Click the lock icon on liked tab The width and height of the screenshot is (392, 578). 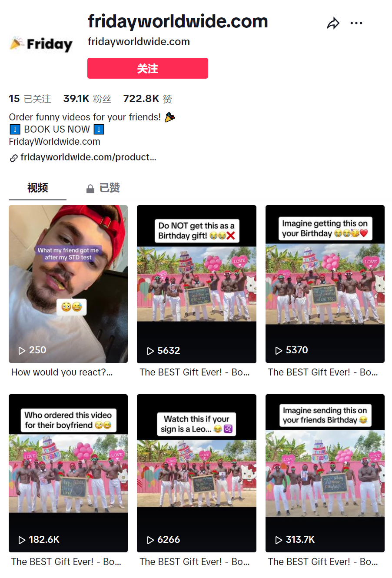point(90,189)
